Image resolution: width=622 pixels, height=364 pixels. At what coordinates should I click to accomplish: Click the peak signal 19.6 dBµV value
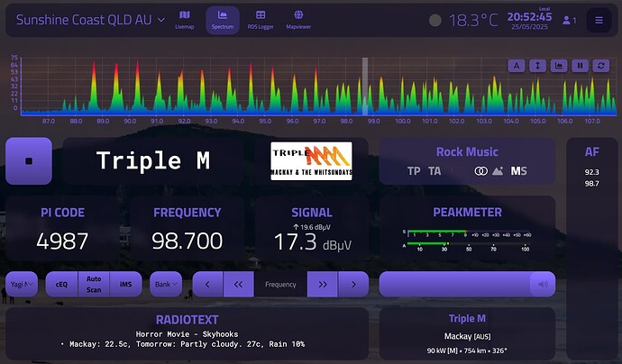pyautogui.click(x=312, y=227)
